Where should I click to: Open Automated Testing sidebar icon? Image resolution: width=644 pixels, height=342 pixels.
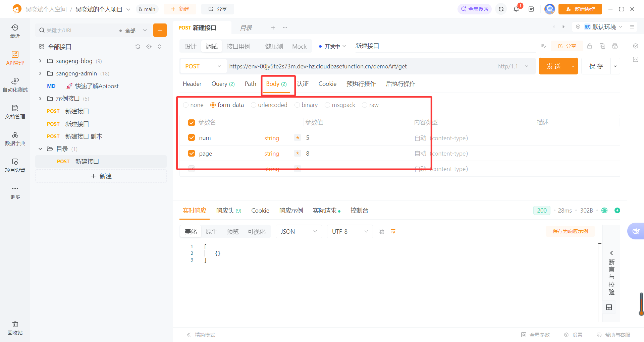point(15,85)
